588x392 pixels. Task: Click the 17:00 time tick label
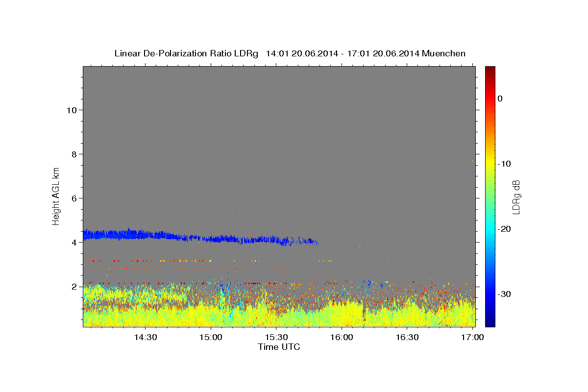click(472, 337)
